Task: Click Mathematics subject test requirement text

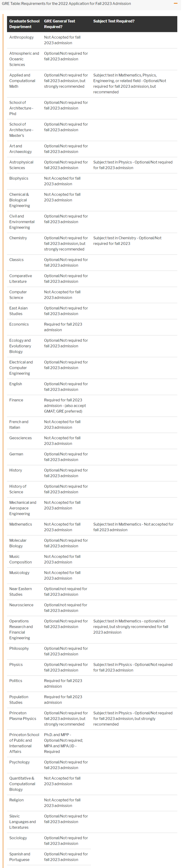Action: tap(133, 527)
